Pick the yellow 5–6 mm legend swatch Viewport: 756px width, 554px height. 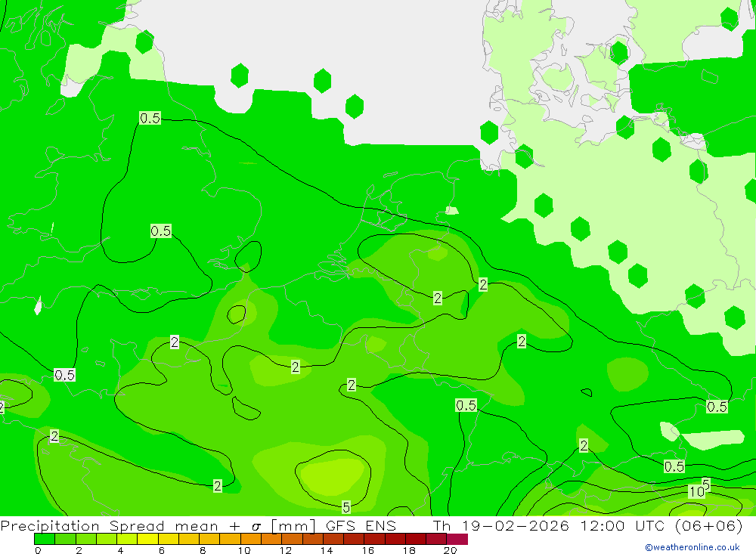[x=147, y=539]
